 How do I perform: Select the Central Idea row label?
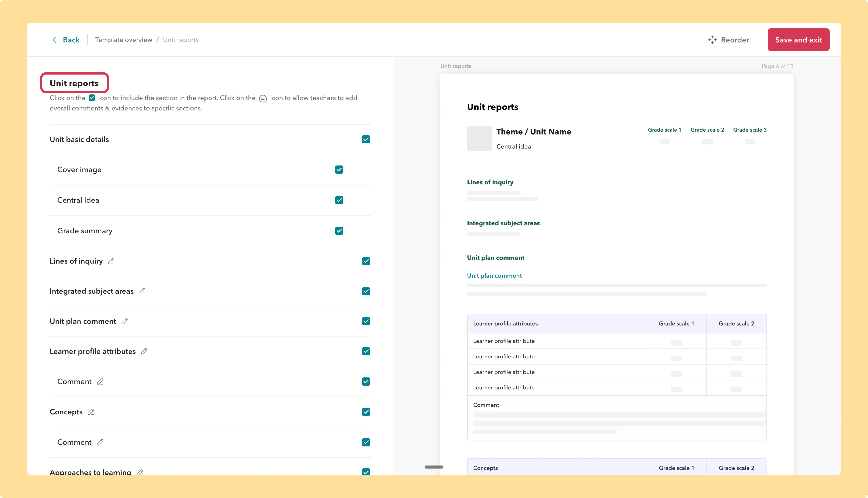coord(78,200)
